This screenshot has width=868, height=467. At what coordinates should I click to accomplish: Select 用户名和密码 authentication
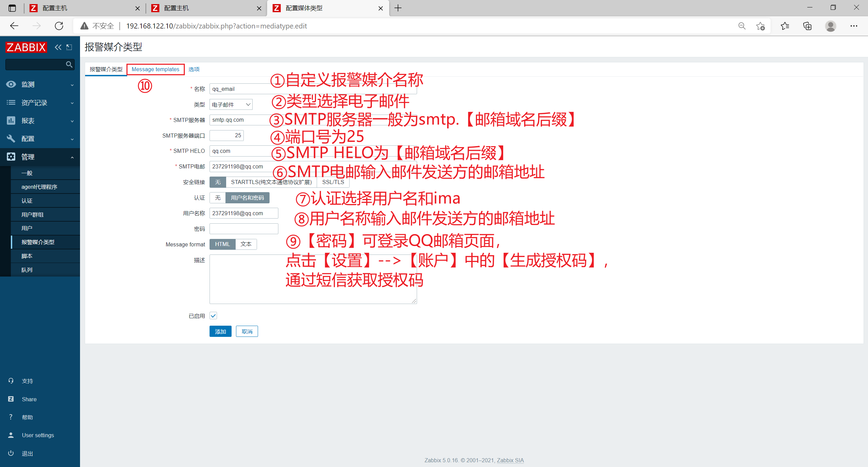tap(248, 198)
